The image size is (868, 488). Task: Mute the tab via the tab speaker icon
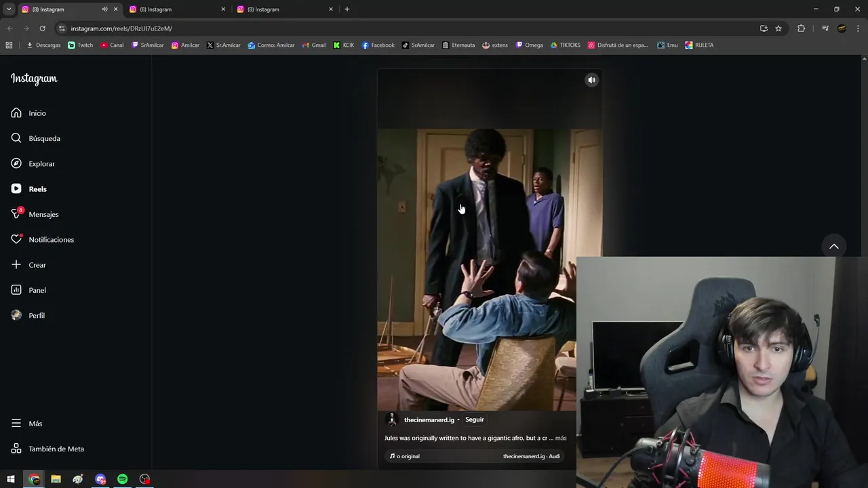(x=104, y=9)
